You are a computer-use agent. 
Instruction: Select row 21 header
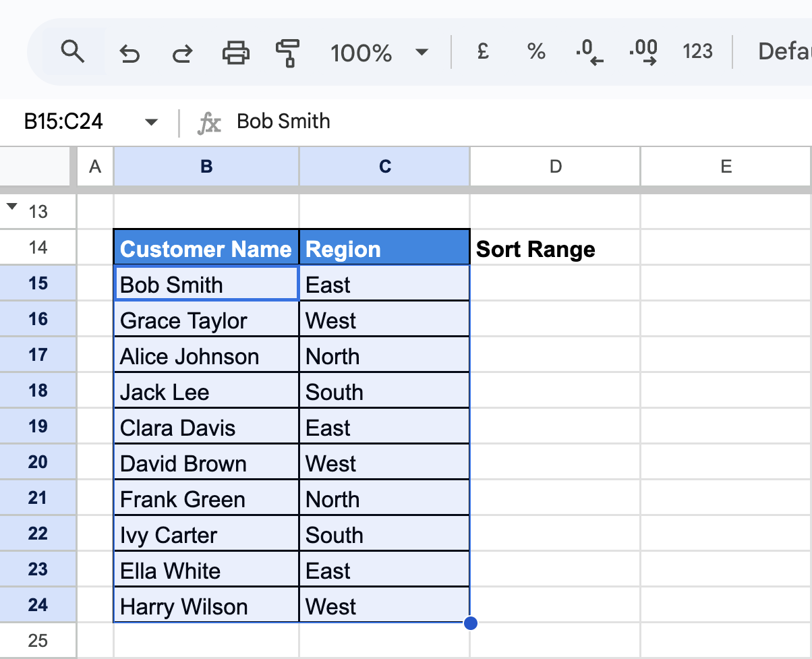[38, 498]
